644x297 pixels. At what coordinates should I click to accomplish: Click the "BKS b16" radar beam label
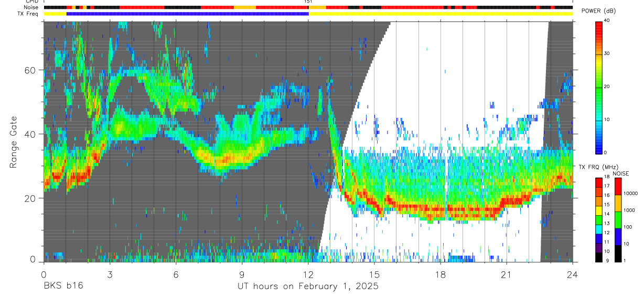point(63,286)
